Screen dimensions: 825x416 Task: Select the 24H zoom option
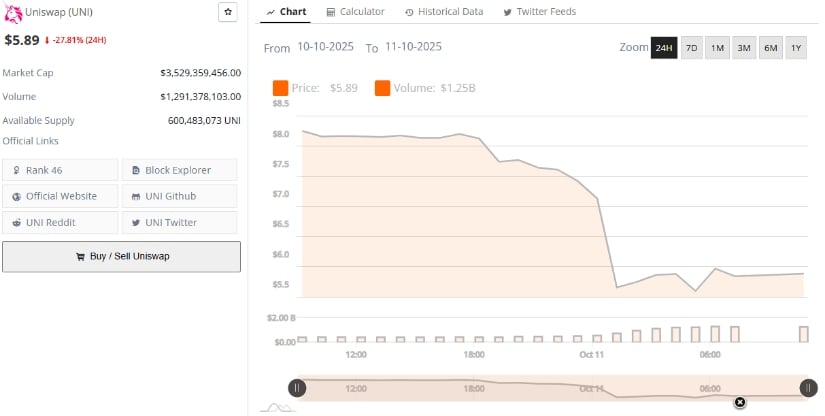pyautogui.click(x=664, y=48)
